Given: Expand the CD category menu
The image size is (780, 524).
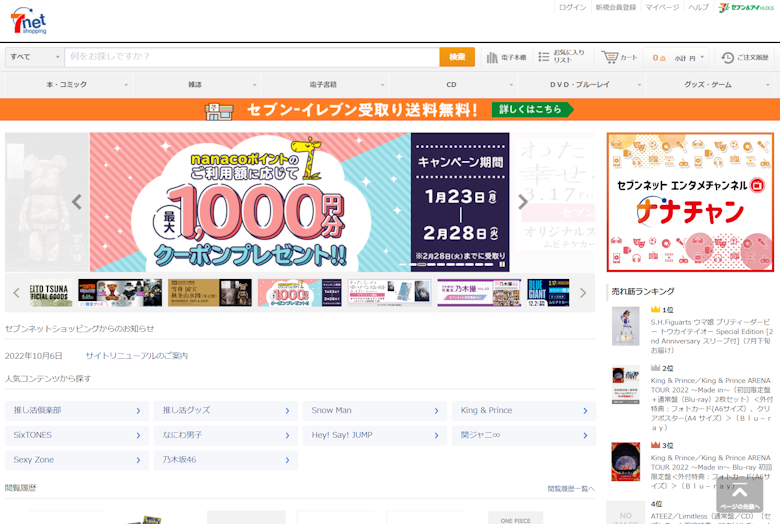Looking at the screenshot, I should click(453, 85).
